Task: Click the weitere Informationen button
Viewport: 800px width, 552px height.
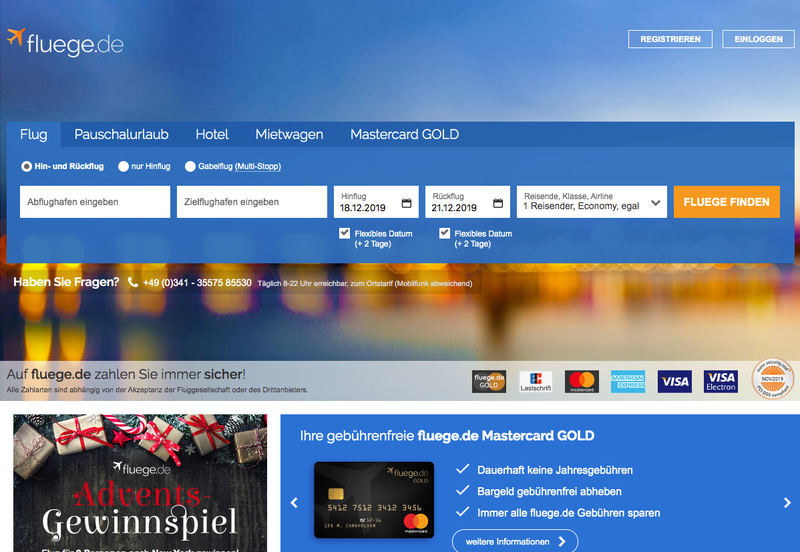Action: point(515,541)
